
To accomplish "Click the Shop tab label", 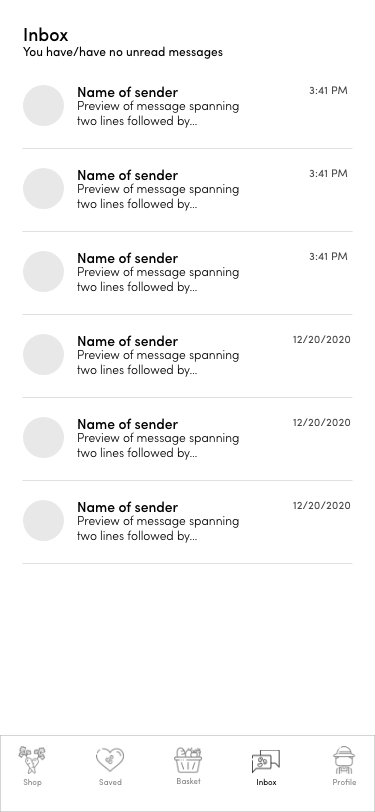I will (32, 782).
